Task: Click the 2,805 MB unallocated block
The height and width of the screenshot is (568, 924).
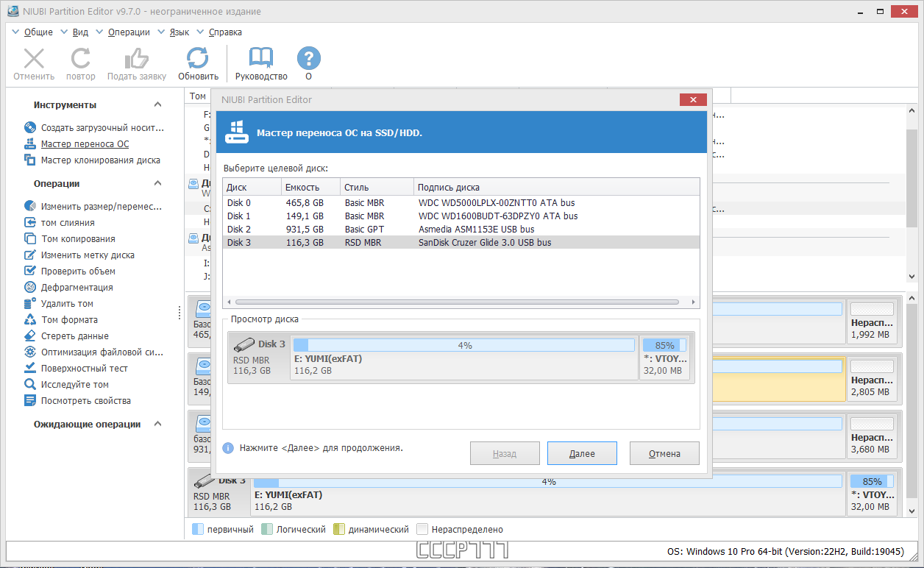Action: pyautogui.click(x=873, y=378)
